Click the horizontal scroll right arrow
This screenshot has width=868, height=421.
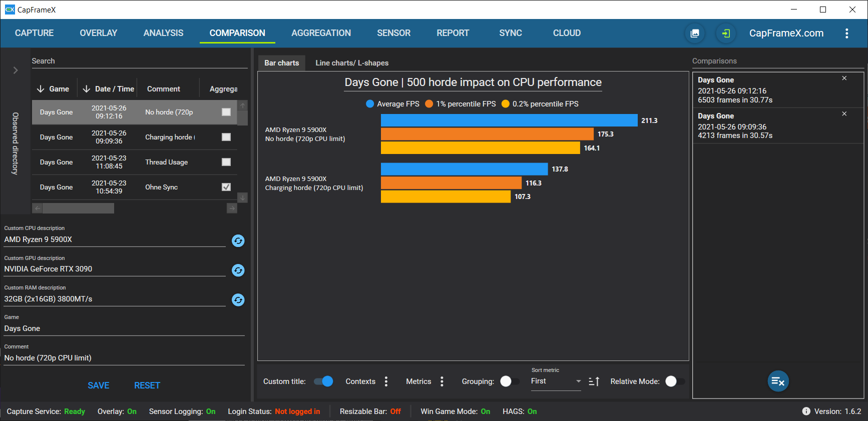[x=232, y=208]
